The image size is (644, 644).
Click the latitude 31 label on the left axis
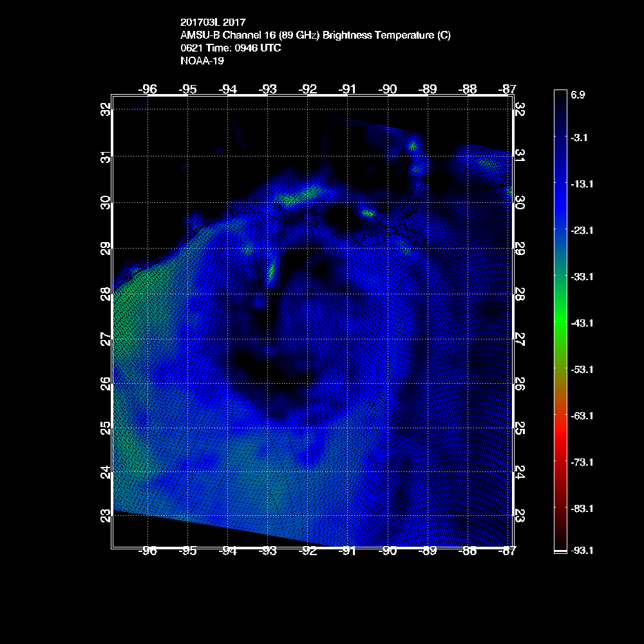[106, 156]
